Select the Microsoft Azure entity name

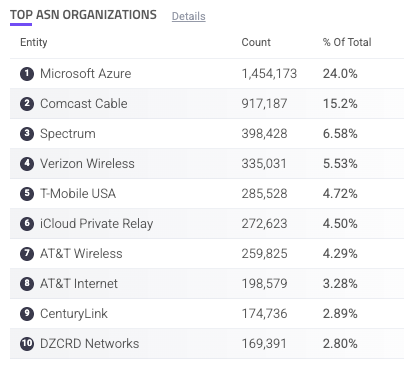86,74
